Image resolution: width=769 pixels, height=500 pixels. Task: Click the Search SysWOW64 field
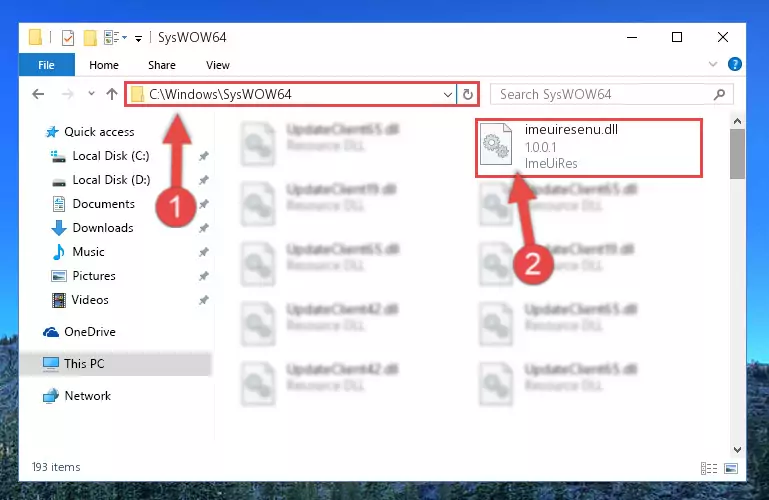[x=612, y=94]
